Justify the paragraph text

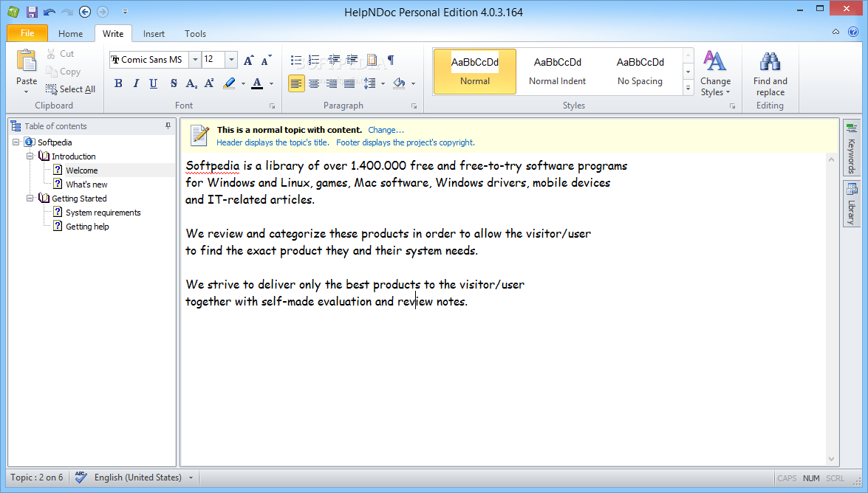pyautogui.click(x=349, y=83)
